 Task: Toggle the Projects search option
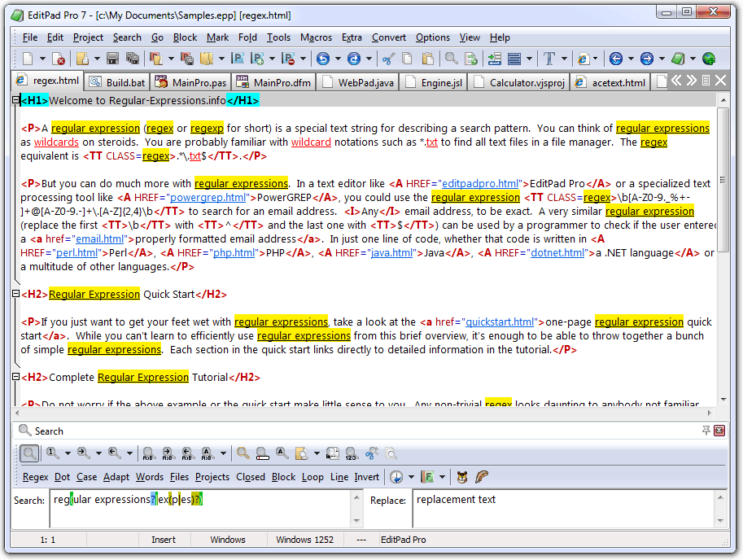tap(212, 477)
